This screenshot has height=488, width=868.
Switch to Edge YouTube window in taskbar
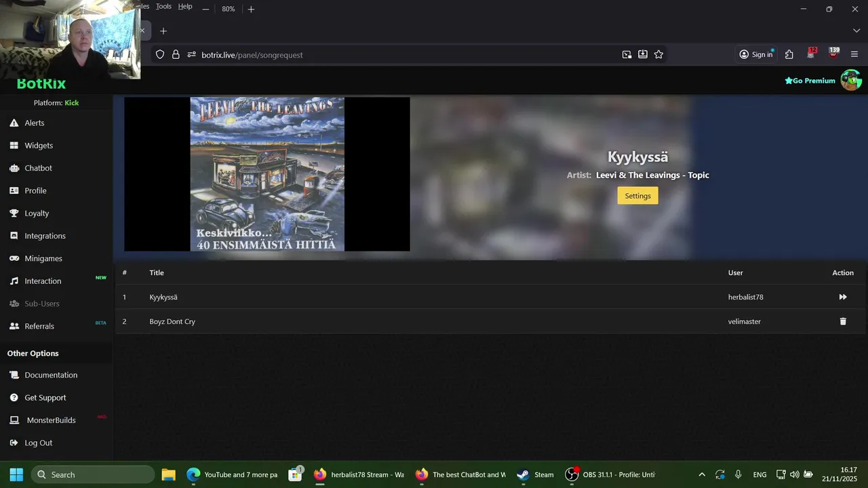click(x=232, y=474)
